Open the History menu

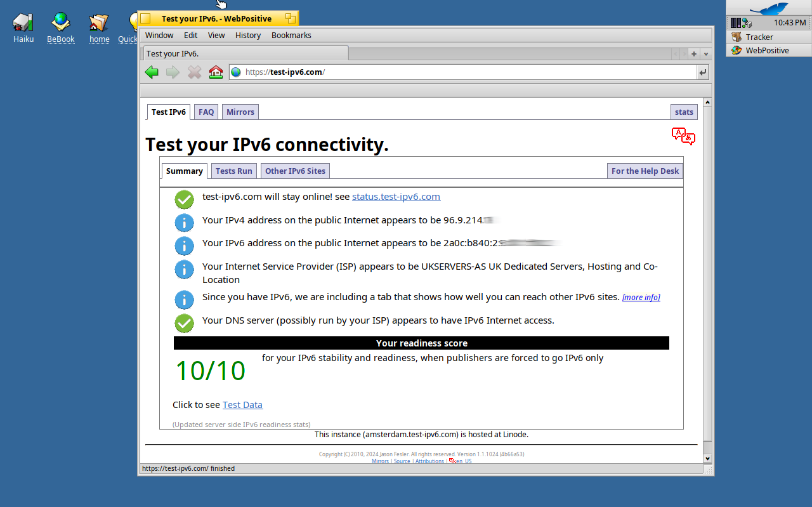[x=247, y=35]
